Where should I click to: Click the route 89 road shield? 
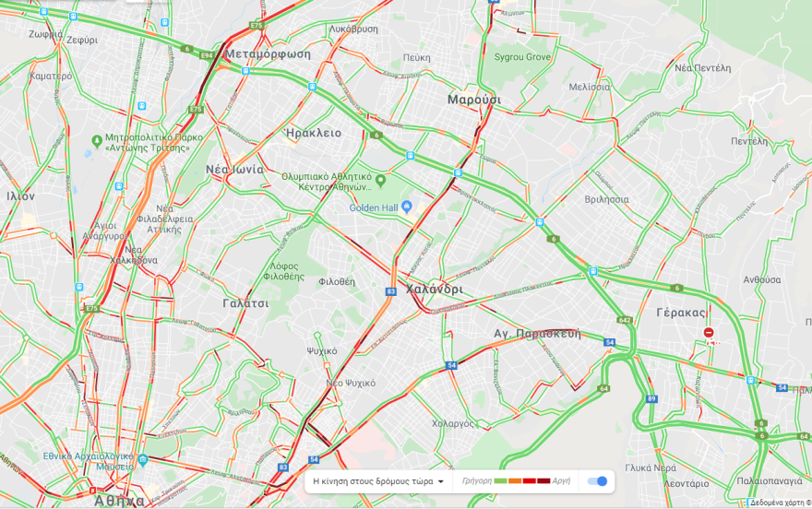(651, 399)
